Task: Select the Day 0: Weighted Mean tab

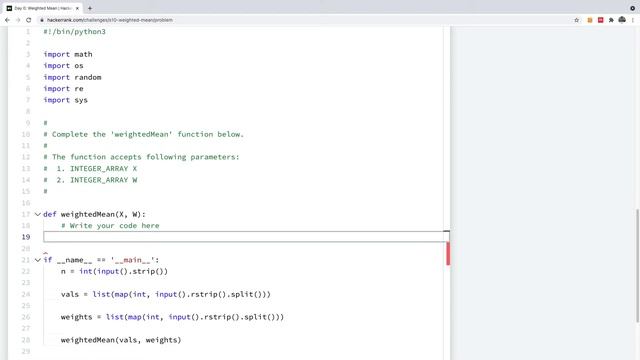Action: tap(42, 8)
